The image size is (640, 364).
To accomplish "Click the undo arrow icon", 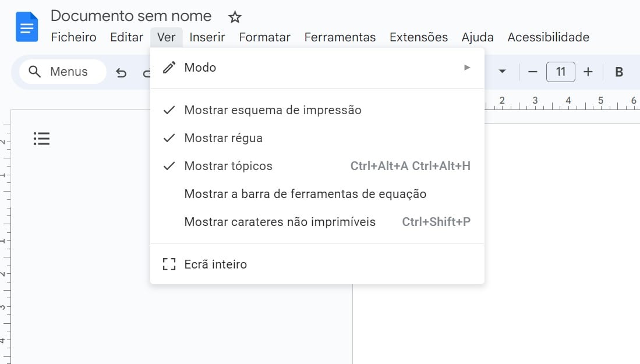I will [121, 72].
